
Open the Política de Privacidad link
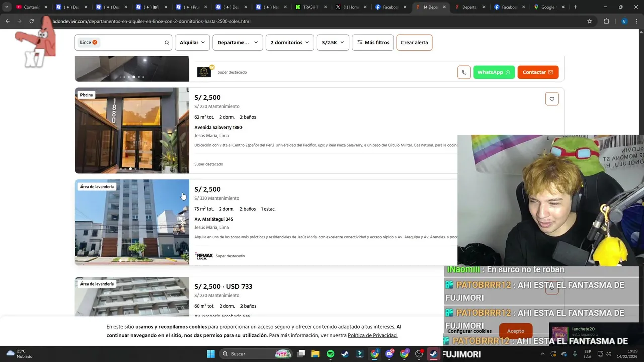tap(372, 335)
